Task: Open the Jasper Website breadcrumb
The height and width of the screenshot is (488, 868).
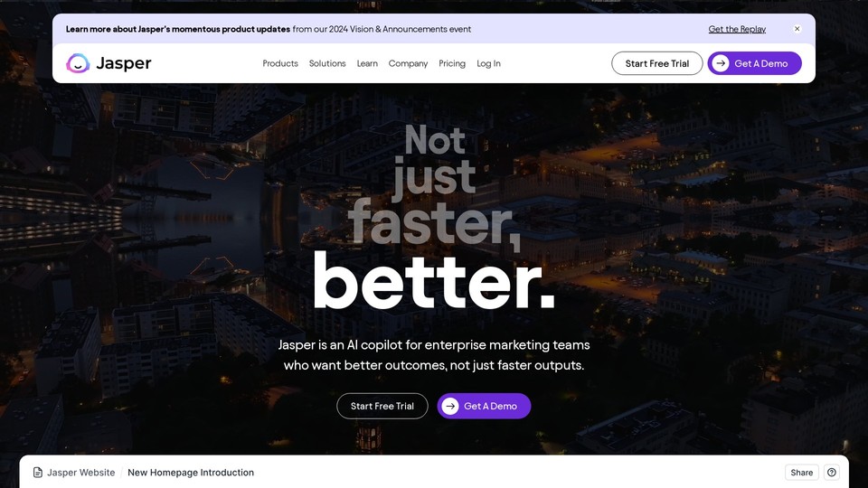Action: 80,473
